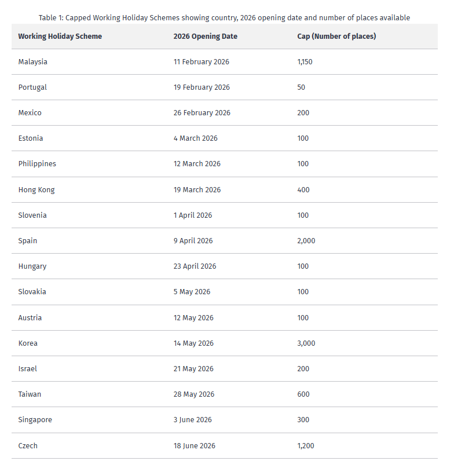Click the Hungary country cell
476x461 pixels.
32,266
